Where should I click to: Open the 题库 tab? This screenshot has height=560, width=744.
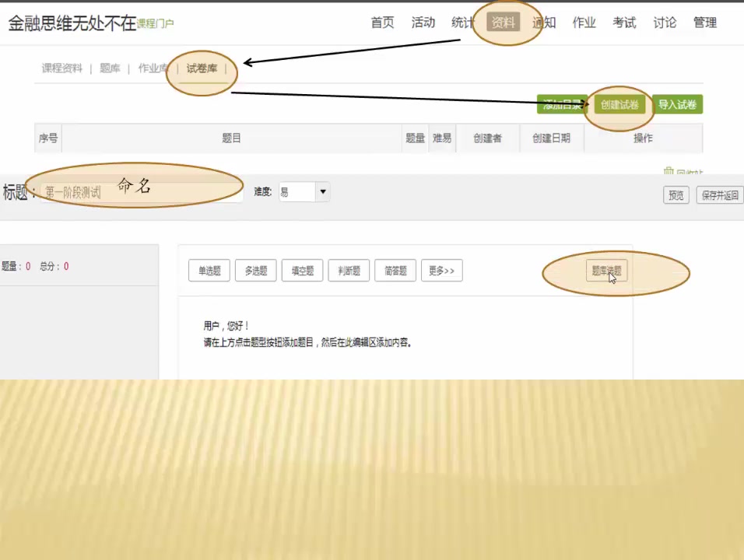[x=110, y=68]
